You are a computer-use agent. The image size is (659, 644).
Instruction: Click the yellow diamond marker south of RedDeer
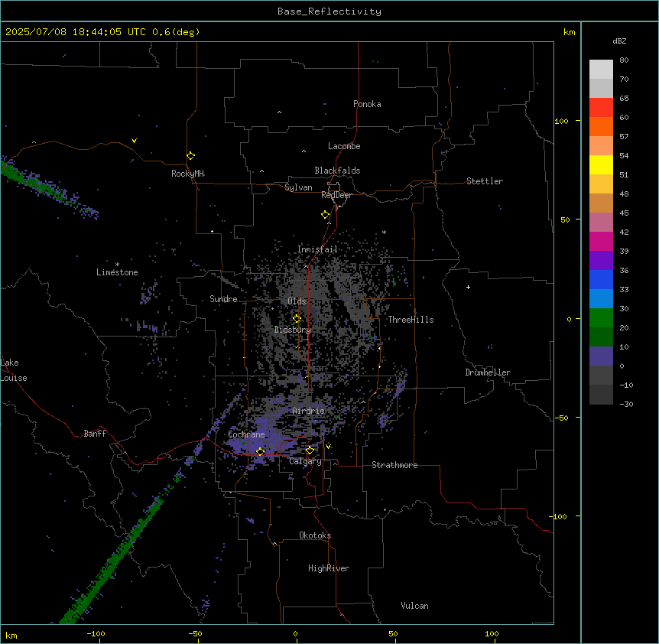[325, 215]
